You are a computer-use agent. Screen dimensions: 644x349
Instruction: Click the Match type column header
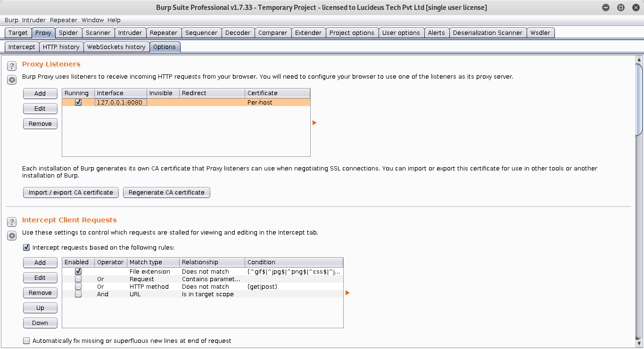(x=153, y=262)
